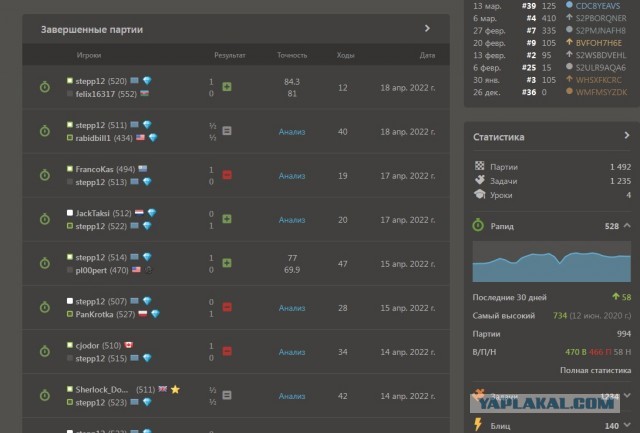Expand the Statistics panel chevron
The image size is (640, 433).
pyautogui.click(x=627, y=135)
